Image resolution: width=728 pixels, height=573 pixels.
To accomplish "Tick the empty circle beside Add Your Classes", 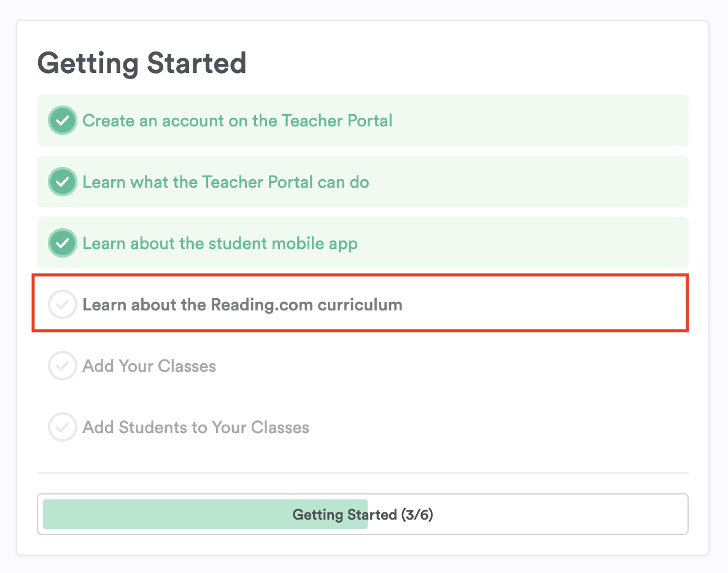I will pos(62,366).
